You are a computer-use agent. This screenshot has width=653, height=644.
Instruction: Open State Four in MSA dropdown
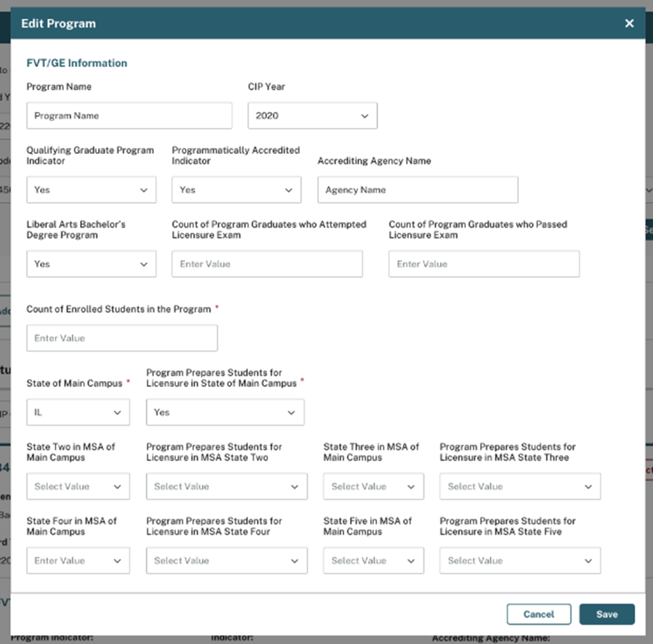tap(78, 561)
